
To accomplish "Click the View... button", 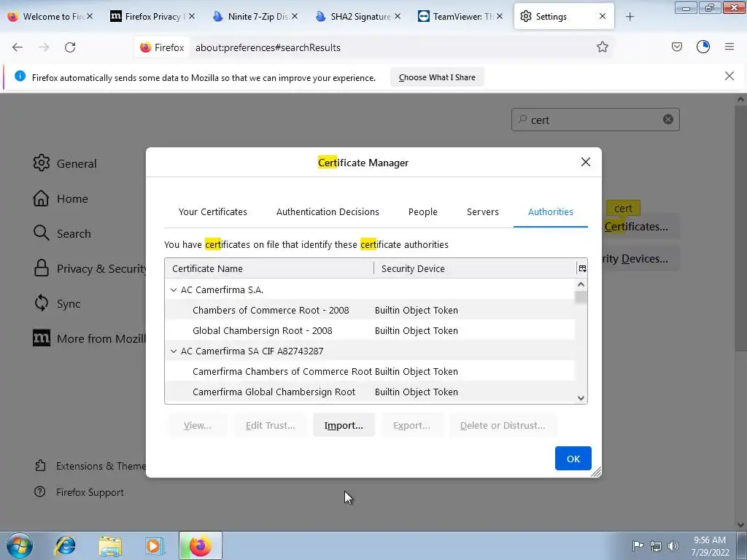I will pyautogui.click(x=197, y=425).
